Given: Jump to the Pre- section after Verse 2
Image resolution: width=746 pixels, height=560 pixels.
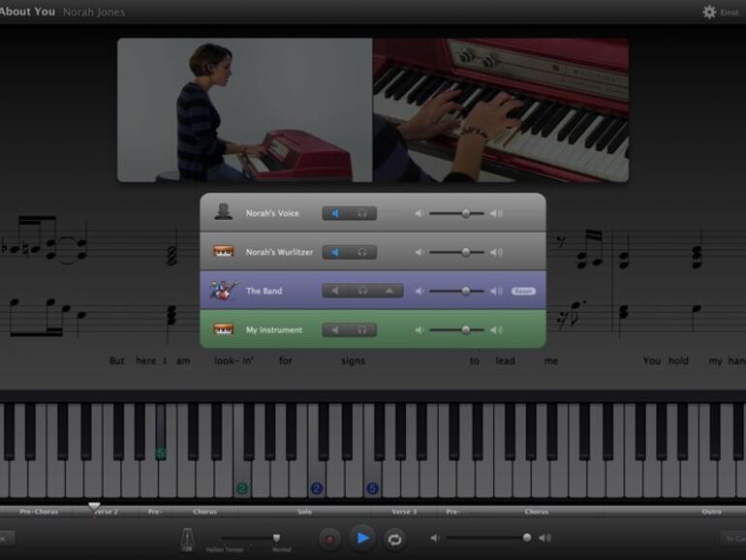Looking at the screenshot, I should coord(155,512).
